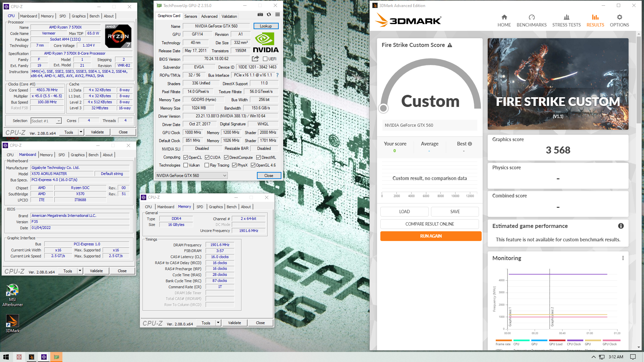Switch to the Validation tab in GPU-Z

229,16
